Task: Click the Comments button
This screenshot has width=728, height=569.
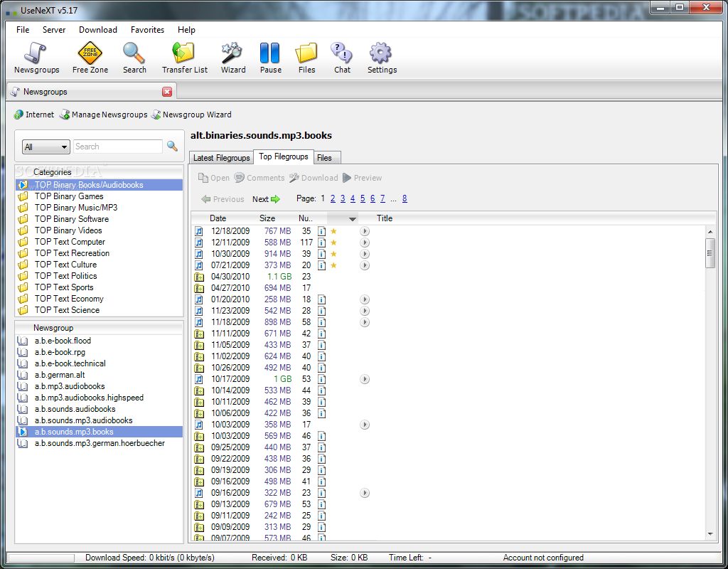Action: click(259, 177)
